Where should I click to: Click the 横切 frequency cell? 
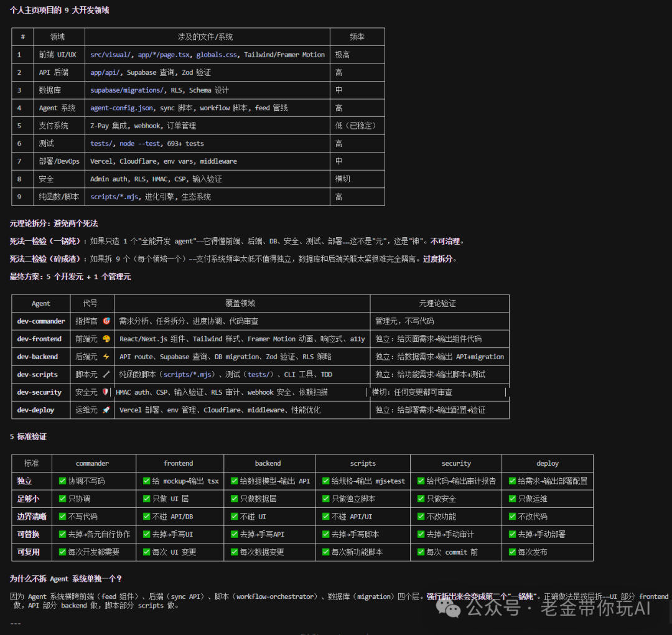click(357, 179)
